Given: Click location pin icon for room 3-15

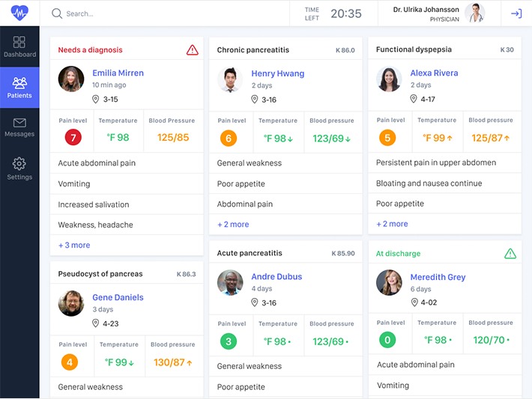Looking at the screenshot, I should [x=96, y=100].
